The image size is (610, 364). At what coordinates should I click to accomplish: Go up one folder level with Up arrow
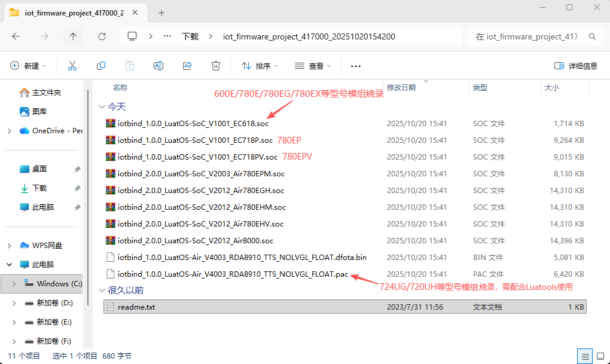point(73,36)
